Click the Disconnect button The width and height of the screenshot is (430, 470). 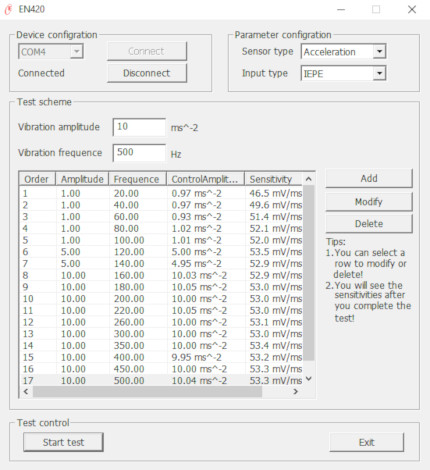click(147, 73)
